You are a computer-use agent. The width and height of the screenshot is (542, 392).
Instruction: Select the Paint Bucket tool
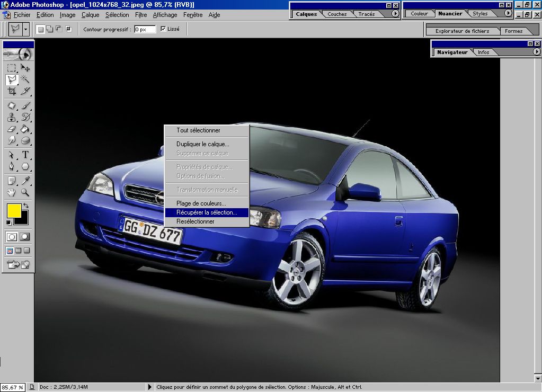tap(25, 129)
